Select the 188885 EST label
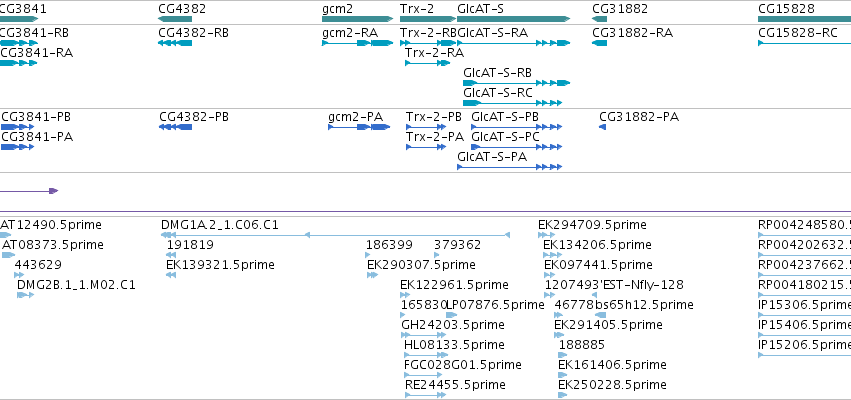The image size is (851, 400). [x=582, y=345]
